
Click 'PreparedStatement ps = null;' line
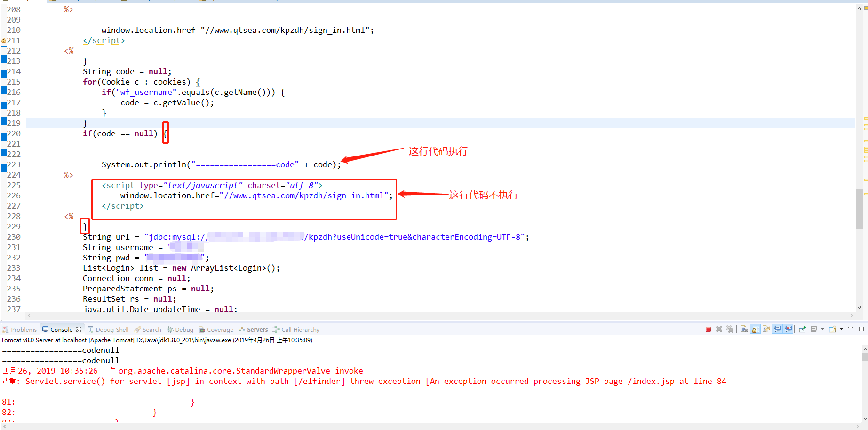pos(148,289)
